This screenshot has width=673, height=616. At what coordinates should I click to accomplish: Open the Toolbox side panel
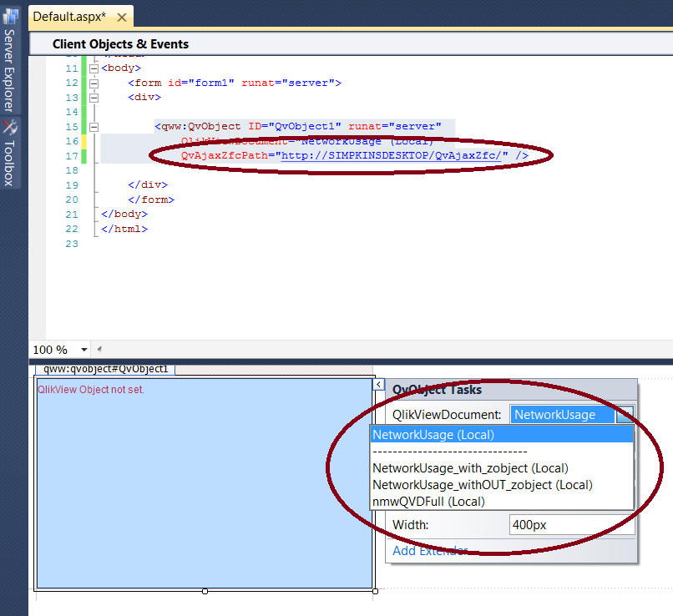[9, 154]
